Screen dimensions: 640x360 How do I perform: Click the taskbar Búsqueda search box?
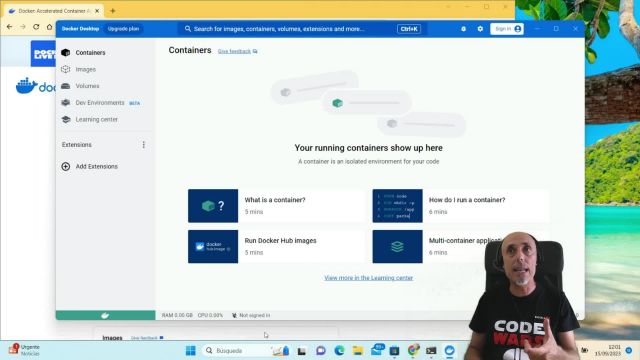pos(246,351)
